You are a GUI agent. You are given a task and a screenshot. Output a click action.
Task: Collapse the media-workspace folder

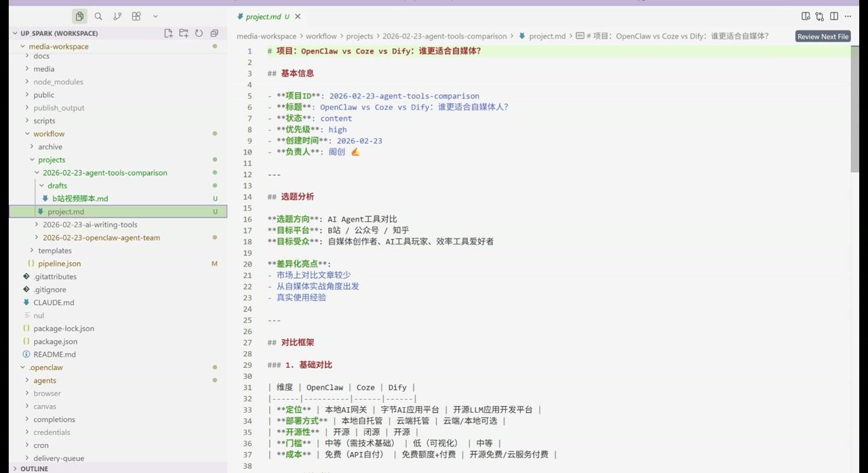click(22, 46)
